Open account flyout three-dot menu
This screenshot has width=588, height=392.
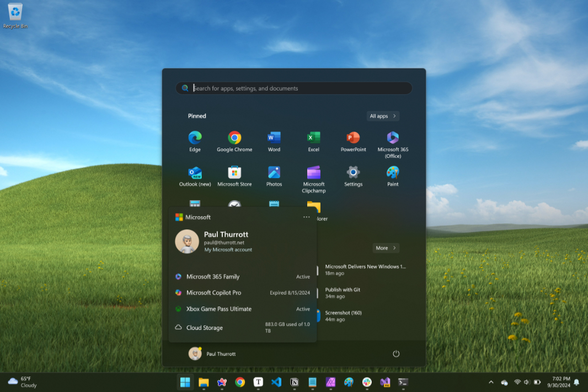307,217
